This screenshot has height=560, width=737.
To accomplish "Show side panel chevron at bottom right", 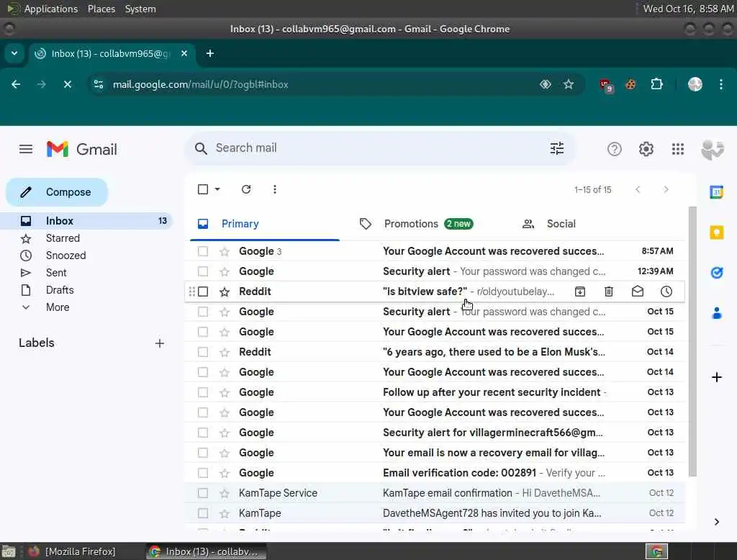I will [x=716, y=522].
